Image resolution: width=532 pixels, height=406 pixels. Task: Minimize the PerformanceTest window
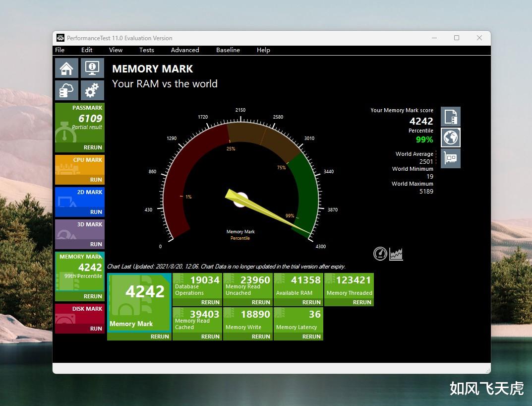[434, 38]
